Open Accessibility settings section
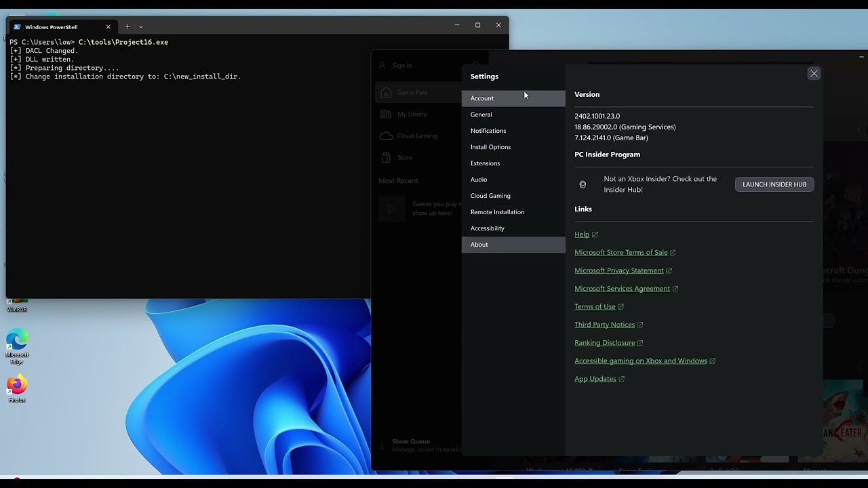Image resolution: width=868 pixels, height=488 pixels. [513, 228]
